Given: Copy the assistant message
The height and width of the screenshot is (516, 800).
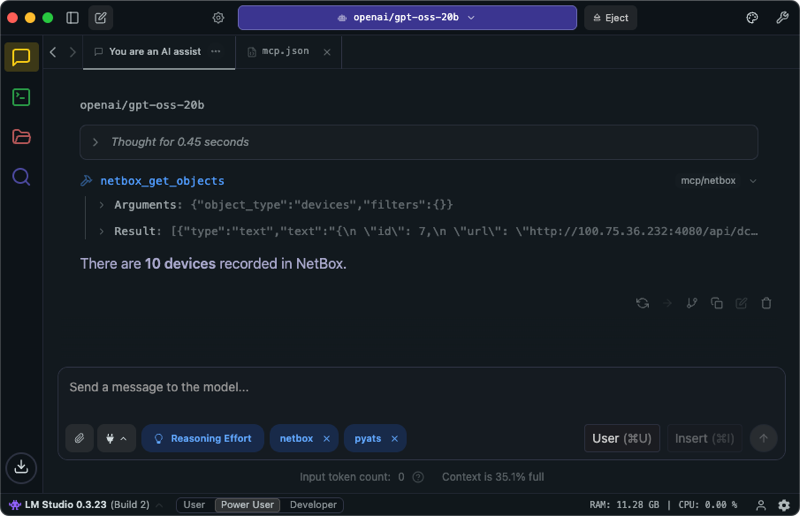Looking at the screenshot, I should 717,303.
